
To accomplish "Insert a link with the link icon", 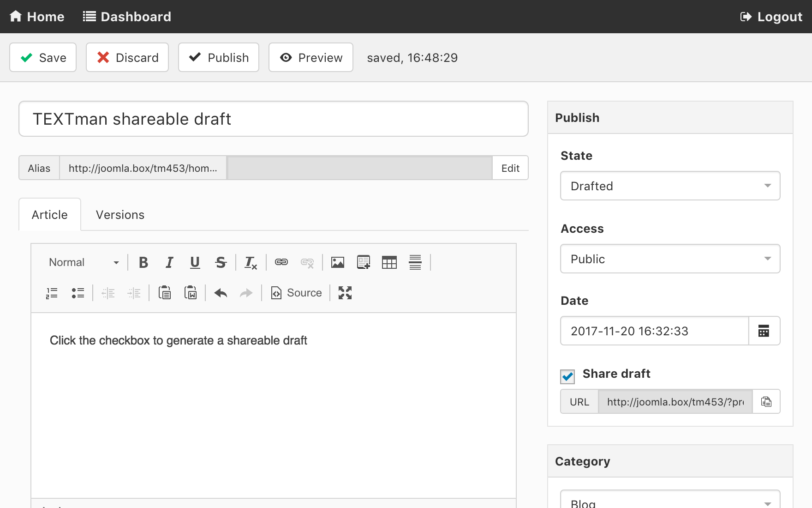I will click(281, 262).
